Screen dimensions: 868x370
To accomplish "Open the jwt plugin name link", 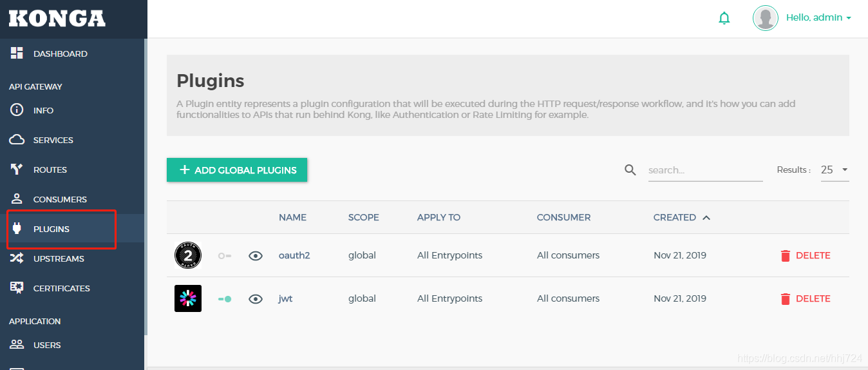I will [x=285, y=298].
